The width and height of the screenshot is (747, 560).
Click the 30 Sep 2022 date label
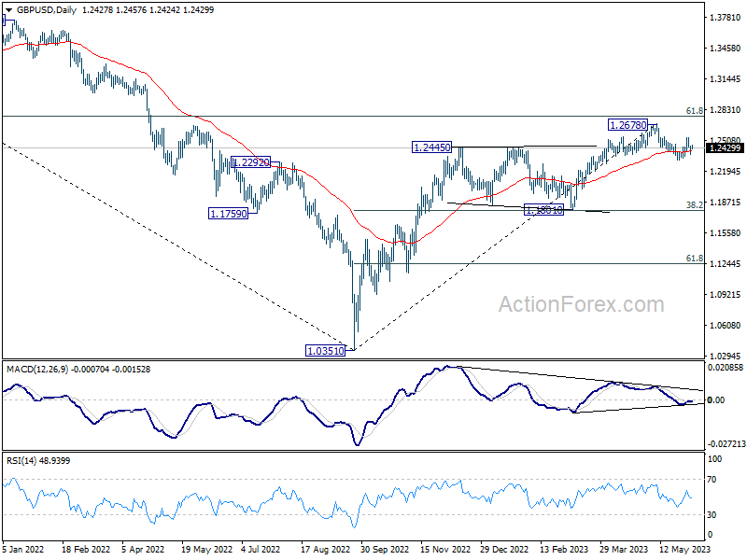click(x=385, y=550)
